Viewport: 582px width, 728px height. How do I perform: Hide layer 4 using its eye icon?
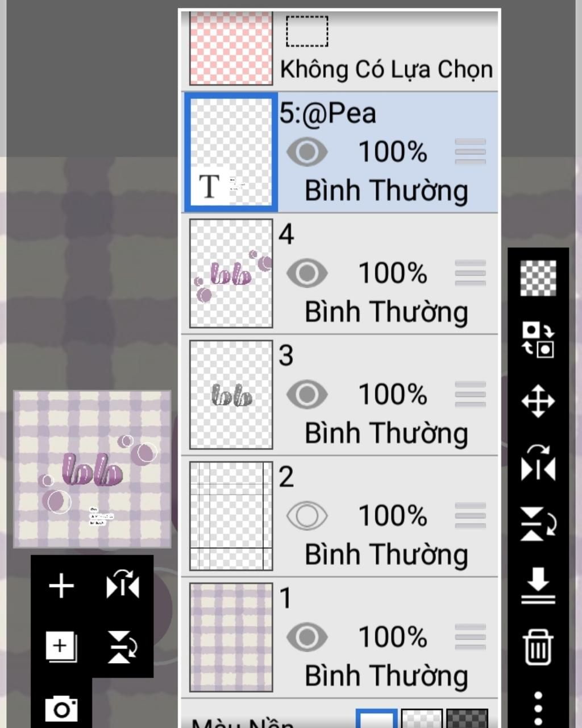click(307, 273)
